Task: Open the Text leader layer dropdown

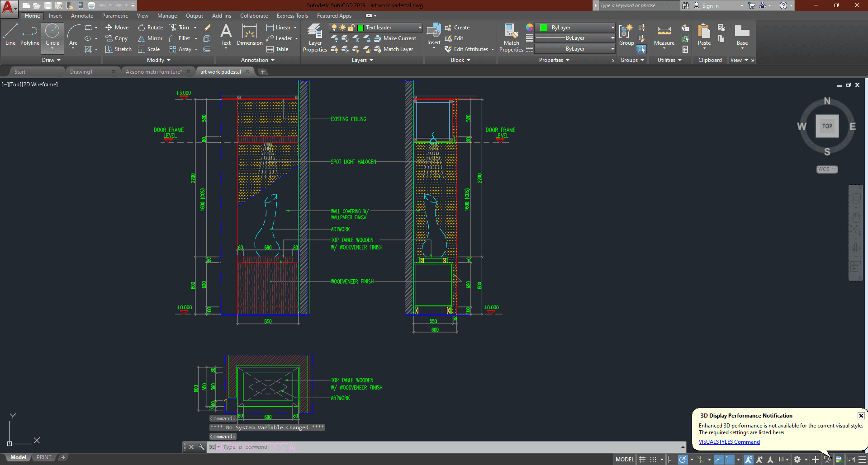Action: pos(420,28)
